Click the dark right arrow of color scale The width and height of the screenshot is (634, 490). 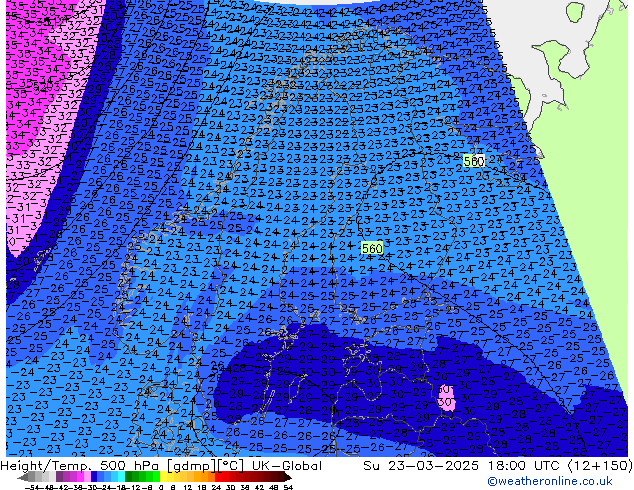tap(287, 478)
